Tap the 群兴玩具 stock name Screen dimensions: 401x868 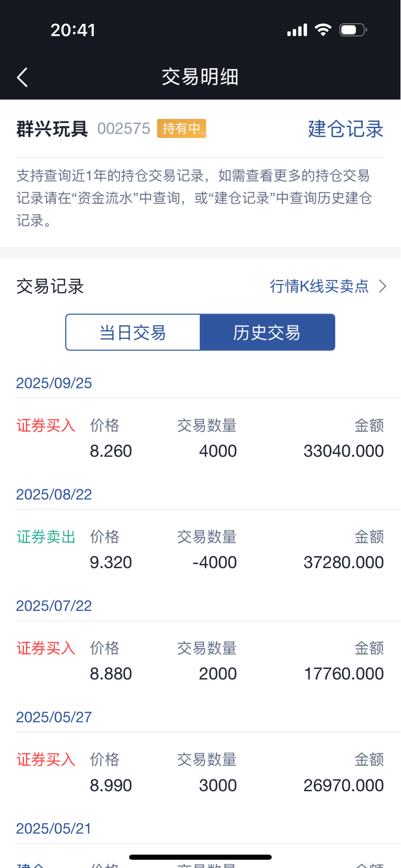point(52,129)
